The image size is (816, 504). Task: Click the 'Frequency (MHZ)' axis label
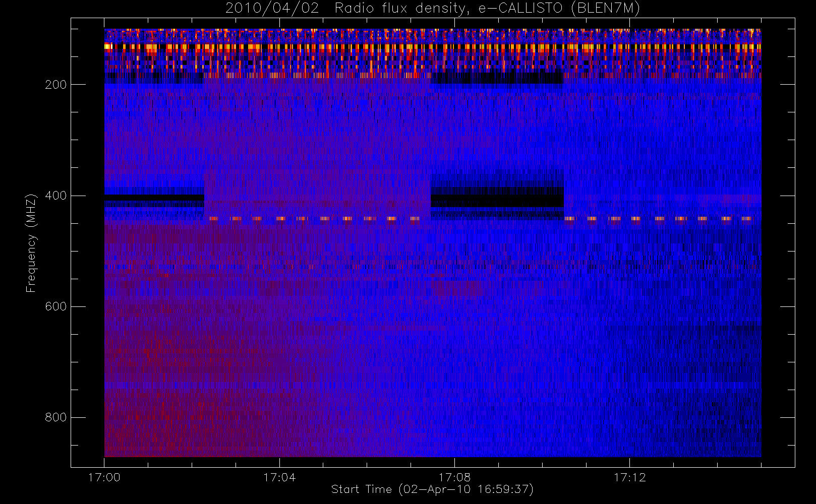point(31,243)
